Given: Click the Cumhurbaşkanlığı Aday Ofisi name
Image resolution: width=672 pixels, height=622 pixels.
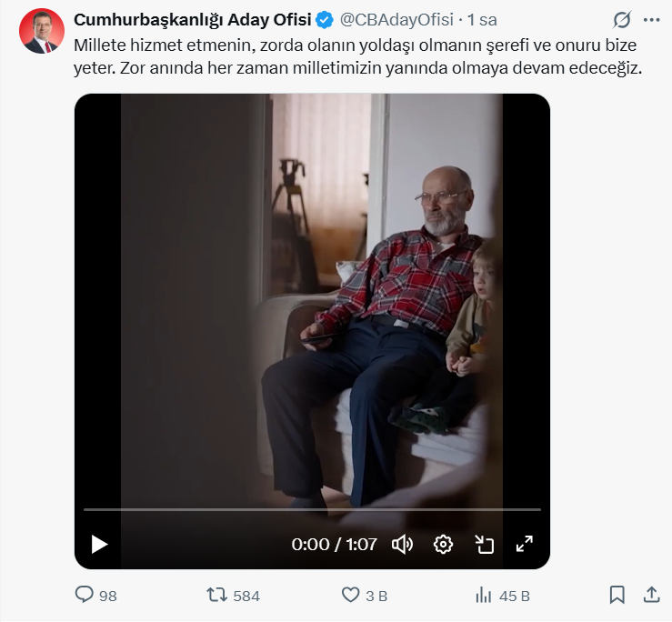Looking at the screenshot, I should point(192,20).
